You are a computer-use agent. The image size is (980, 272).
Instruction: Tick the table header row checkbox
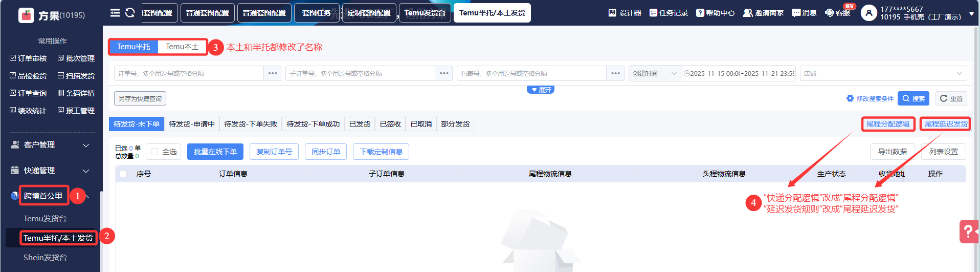click(123, 174)
